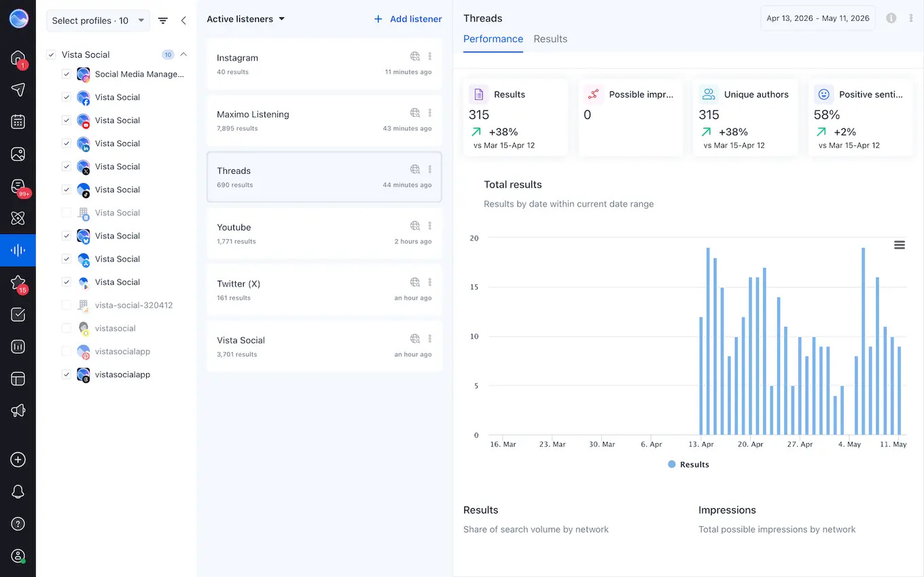The height and width of the screenshot is (577, 924).
Task: Click the Unique authors stat card
Action: 745,118
